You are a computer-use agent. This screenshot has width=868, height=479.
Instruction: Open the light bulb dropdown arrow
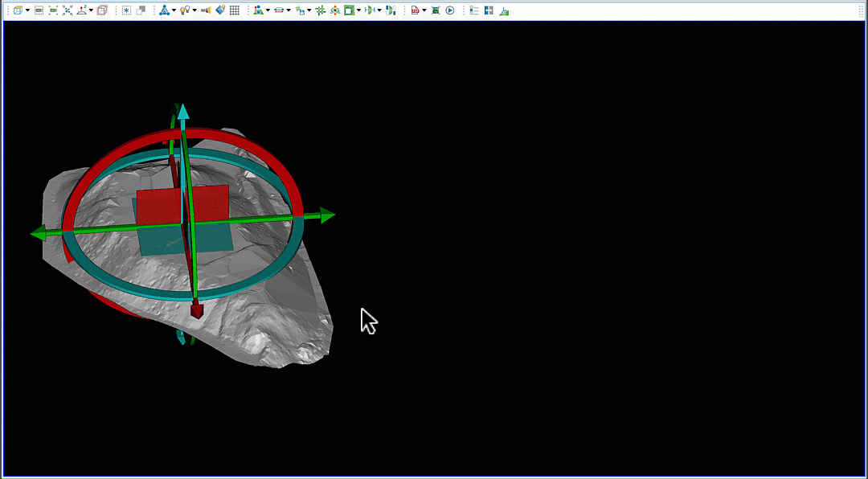coord(194,10)
